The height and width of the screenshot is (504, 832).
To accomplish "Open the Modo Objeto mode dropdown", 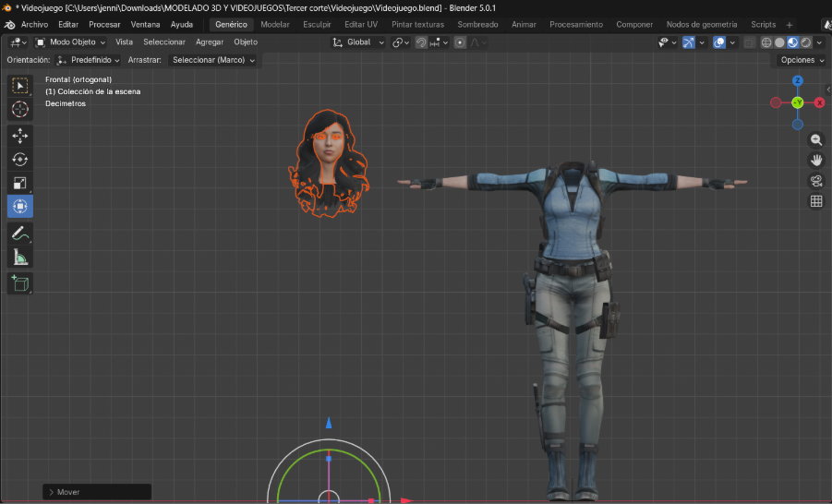I will (70, 42).
